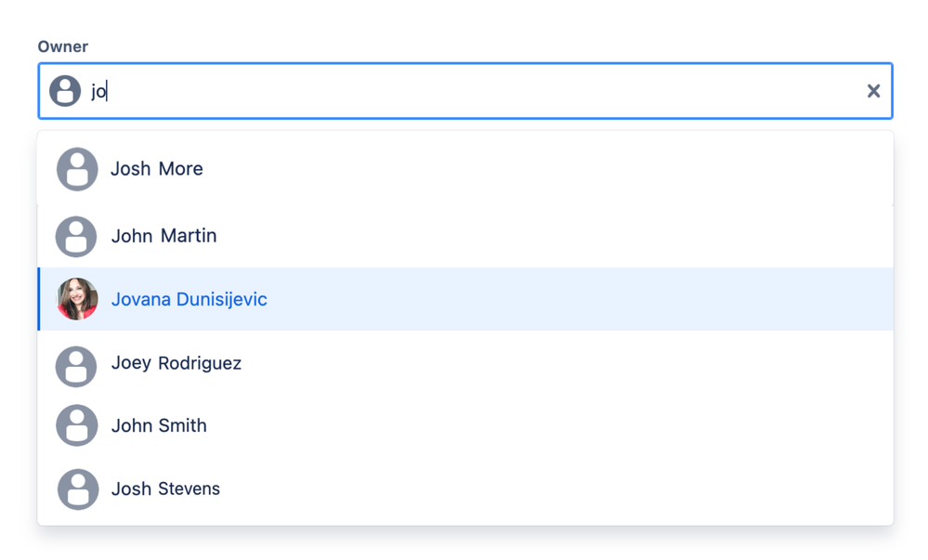Click blank area right of Josh Stevens
This screenshot has width=928, height=560.
(x=557, y=489)
